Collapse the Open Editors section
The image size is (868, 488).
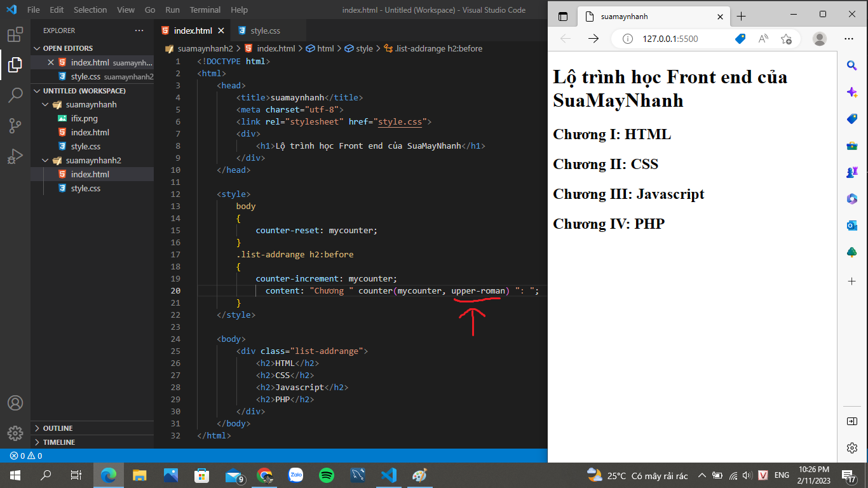tap(92, 48)
